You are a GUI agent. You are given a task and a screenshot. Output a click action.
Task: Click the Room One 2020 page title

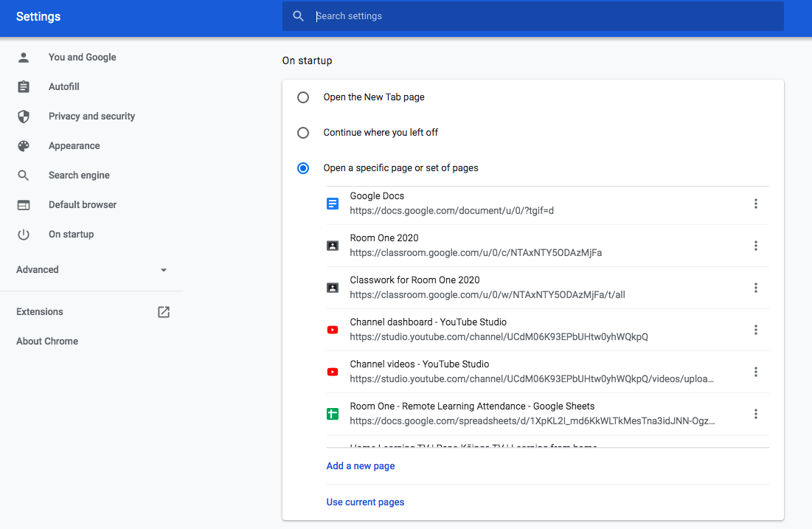click(x=384, y=238)
